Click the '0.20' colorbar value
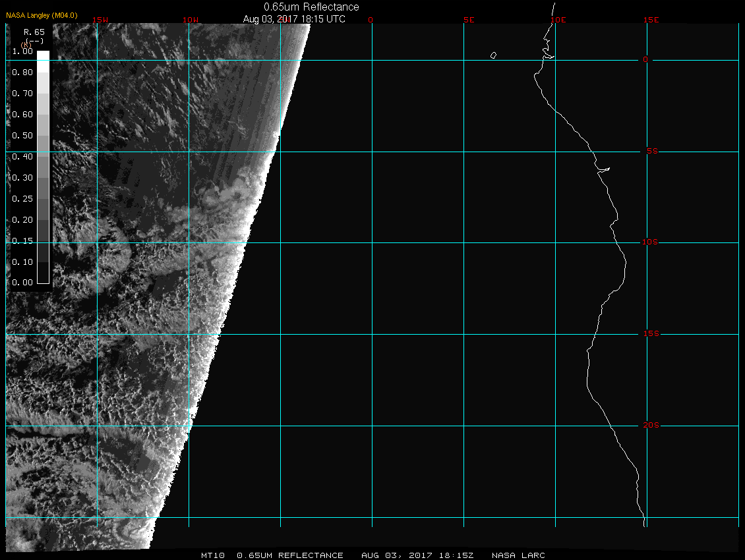Screen dimensions: 745x560 [22, 220]
